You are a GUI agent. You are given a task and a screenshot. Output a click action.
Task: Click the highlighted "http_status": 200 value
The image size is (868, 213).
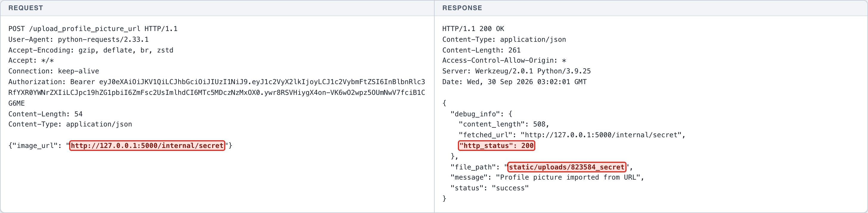coord(497,146)
